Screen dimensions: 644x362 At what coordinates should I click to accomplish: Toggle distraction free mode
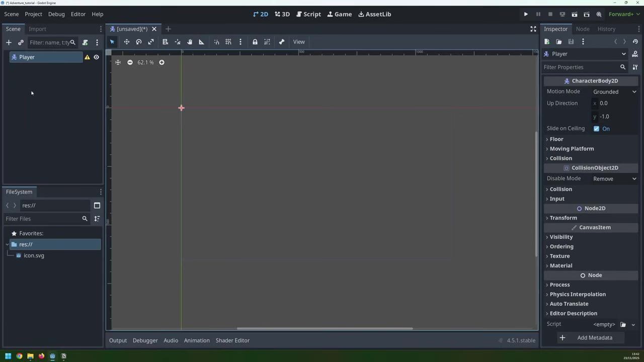533,29
